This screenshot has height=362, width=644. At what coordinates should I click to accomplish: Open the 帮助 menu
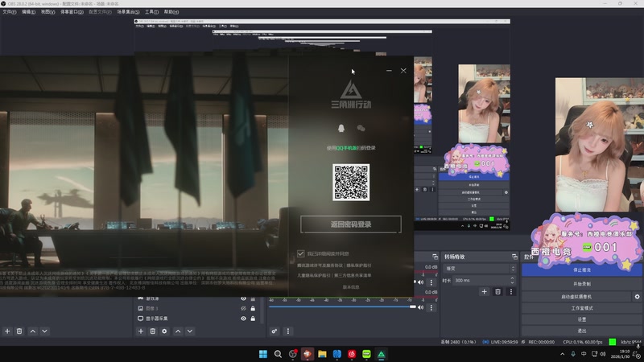171,12
